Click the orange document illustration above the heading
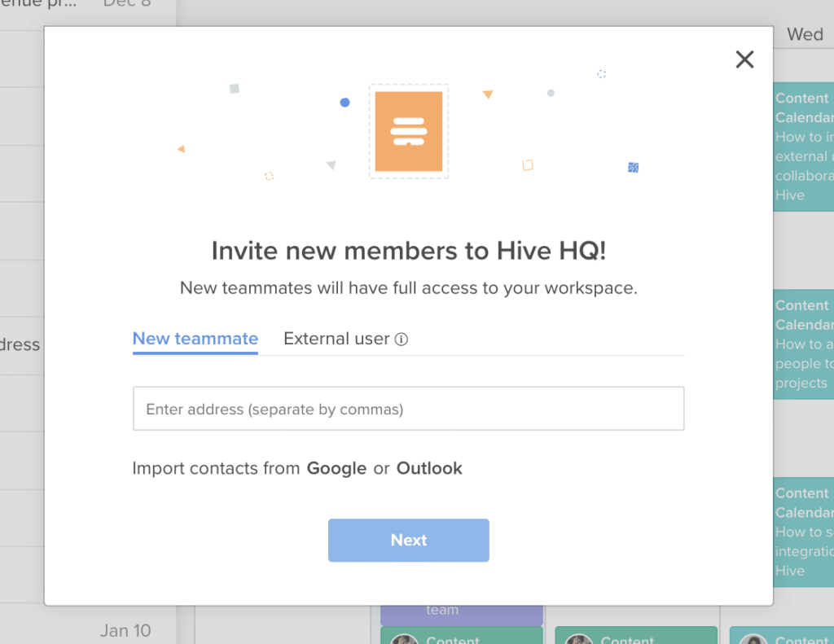 coord(408,130)
